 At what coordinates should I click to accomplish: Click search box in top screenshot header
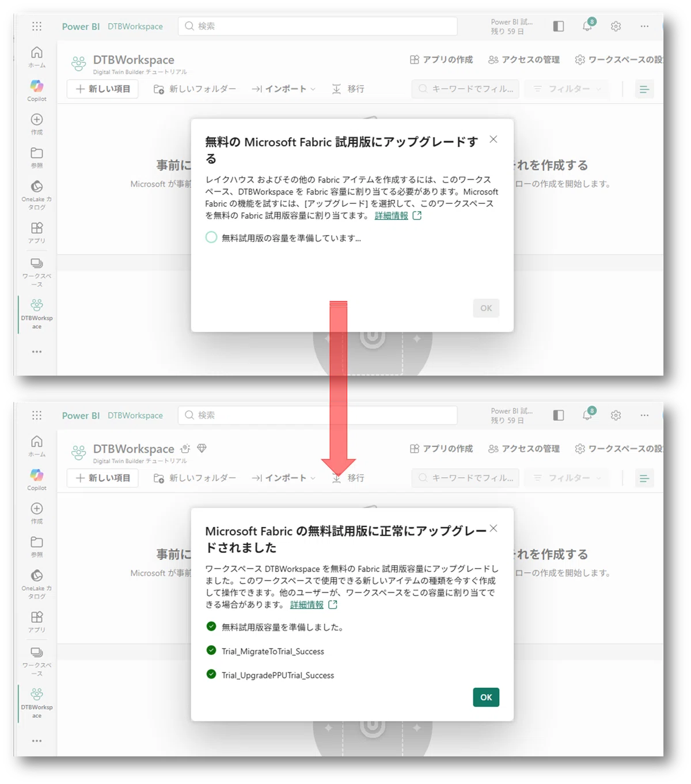317,26
